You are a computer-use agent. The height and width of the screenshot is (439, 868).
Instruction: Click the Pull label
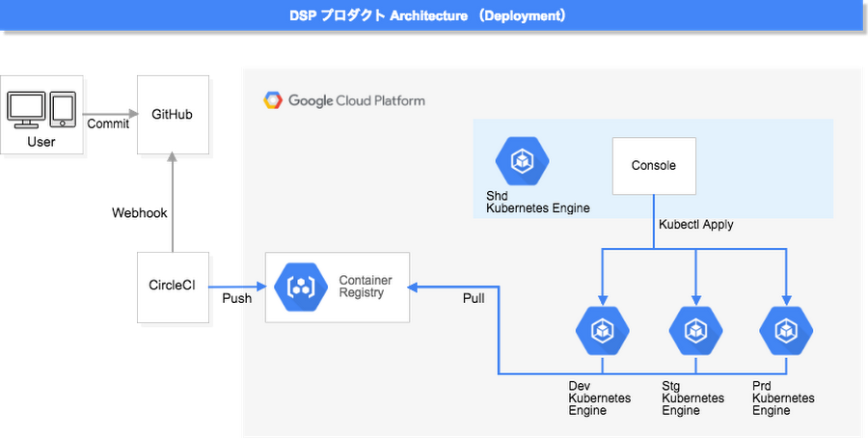pyautogui.click(x=474, y=299)
